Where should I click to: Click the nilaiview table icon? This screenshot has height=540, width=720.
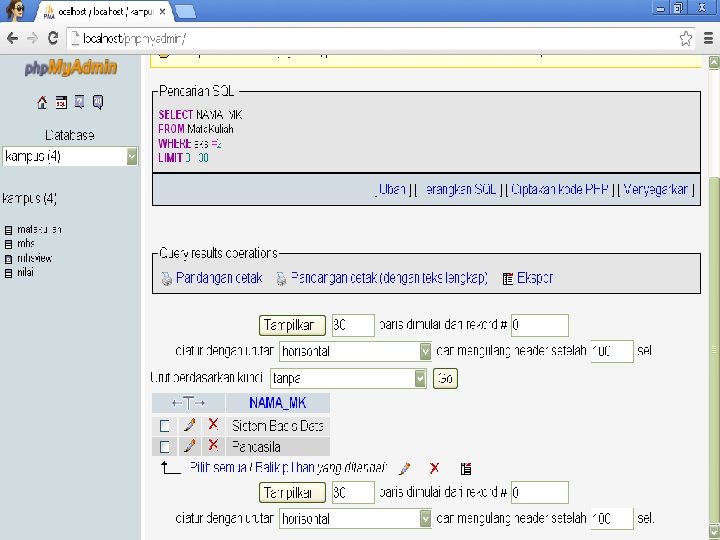[8, 259]
